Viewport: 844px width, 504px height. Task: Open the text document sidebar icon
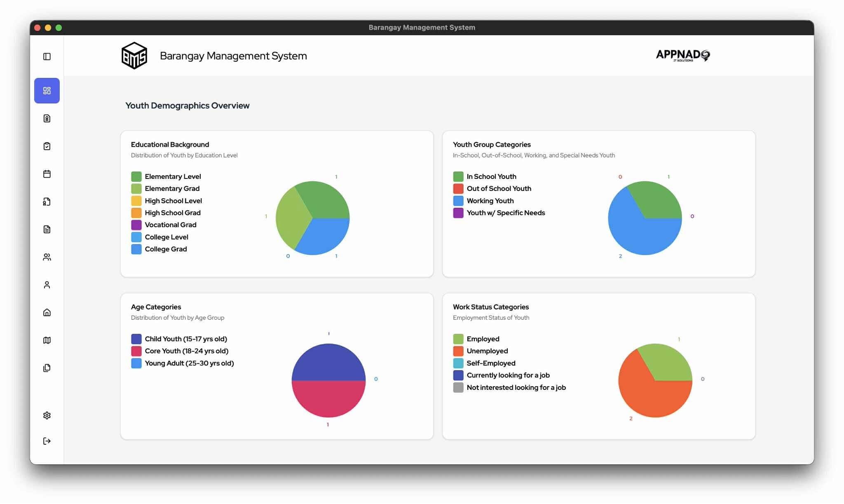(47, 230)
